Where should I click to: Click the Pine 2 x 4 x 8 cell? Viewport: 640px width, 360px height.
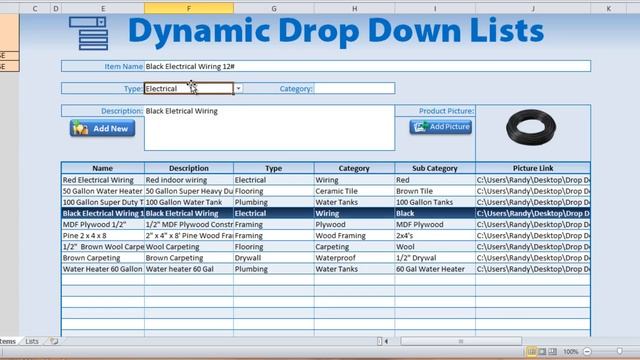click(102, 236)
